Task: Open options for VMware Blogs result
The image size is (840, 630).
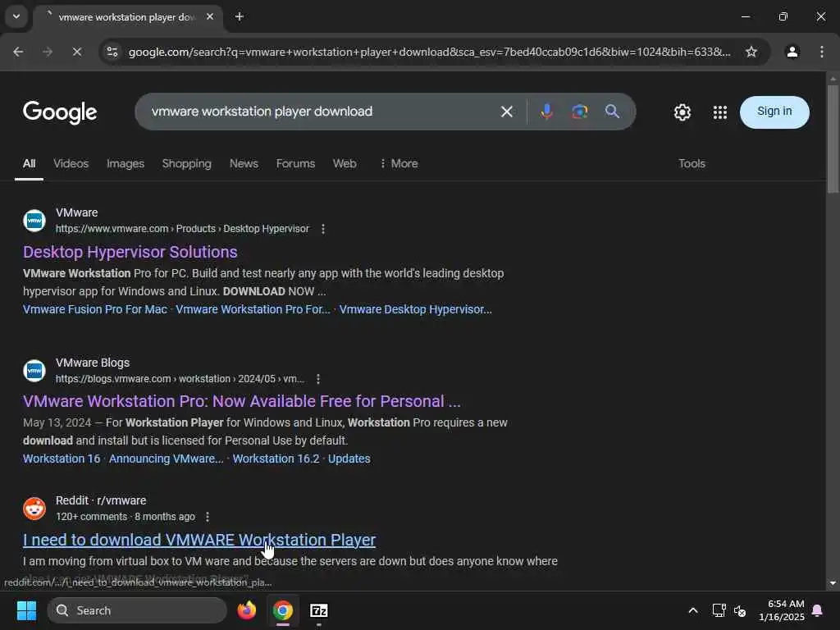Action: point(318,379)
